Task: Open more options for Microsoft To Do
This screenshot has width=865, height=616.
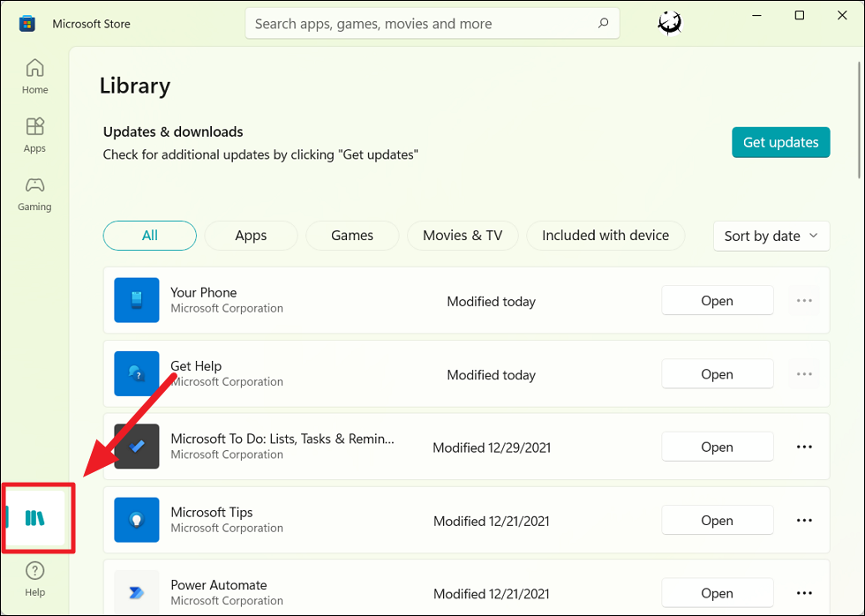Action: [804, 447]
